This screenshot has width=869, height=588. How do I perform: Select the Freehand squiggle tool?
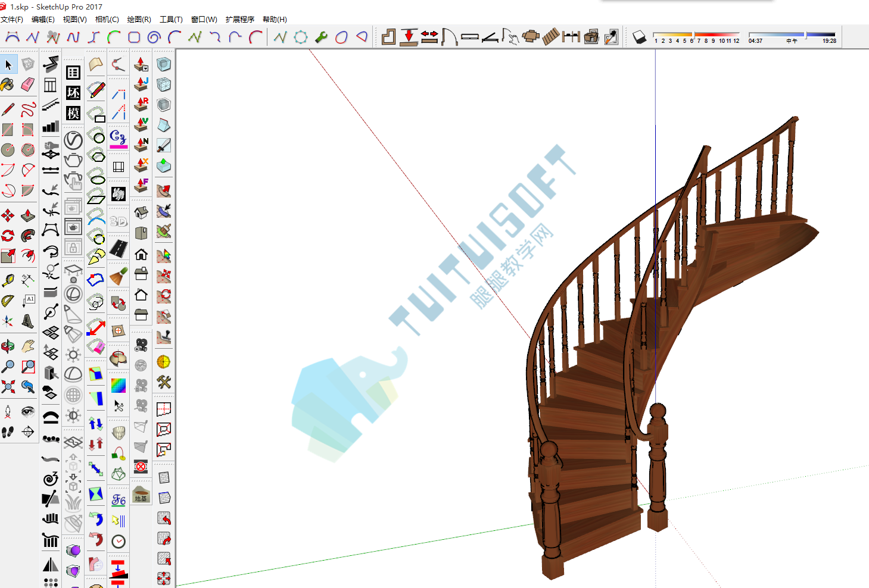28,110
